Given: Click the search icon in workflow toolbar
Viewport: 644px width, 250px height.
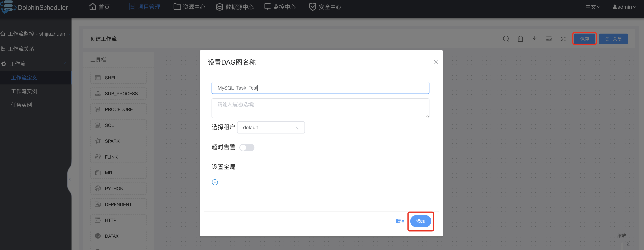Looking at the screenshot, I should (x=506, y=39).
